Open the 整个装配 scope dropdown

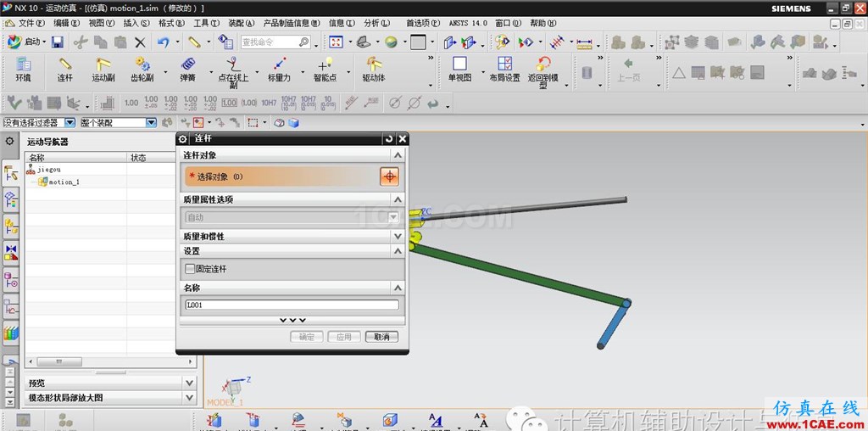click(x=151, y=123)
